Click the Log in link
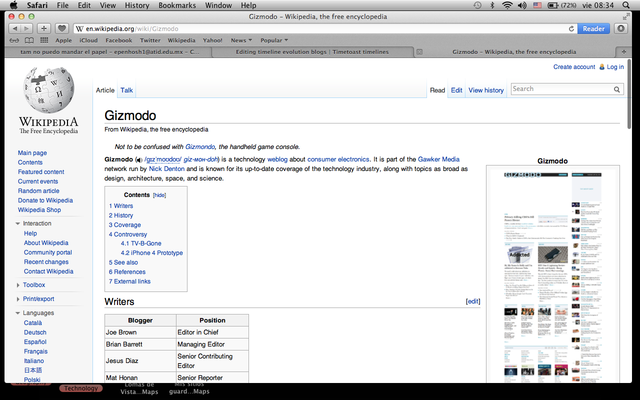The width and height of the screenshot is (640, 400). pyautogui.click(x=615, y=67)
